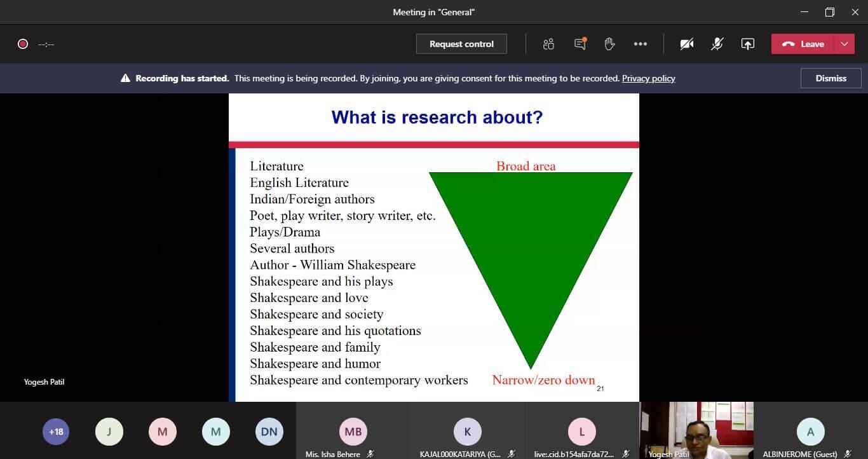Toggle camera on
The height and width of the screenshot is (459, 868).
[687, 44]
